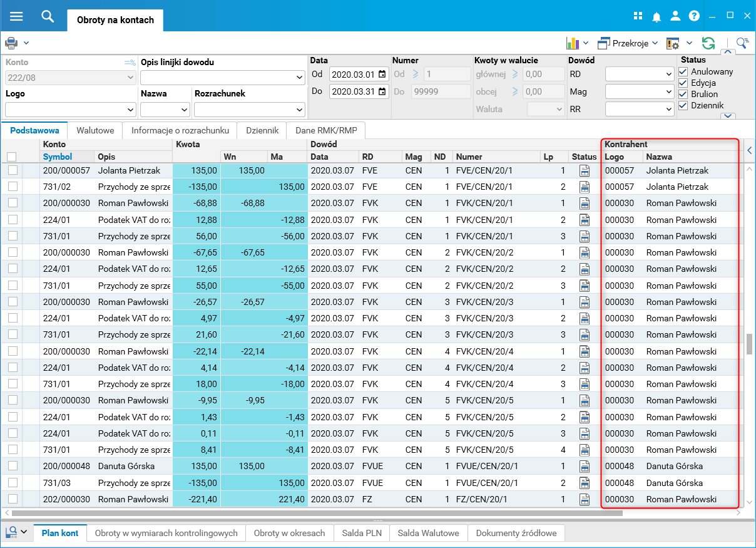
Task: Toggle the Brulion status checkbox
Action: [683, 95]
